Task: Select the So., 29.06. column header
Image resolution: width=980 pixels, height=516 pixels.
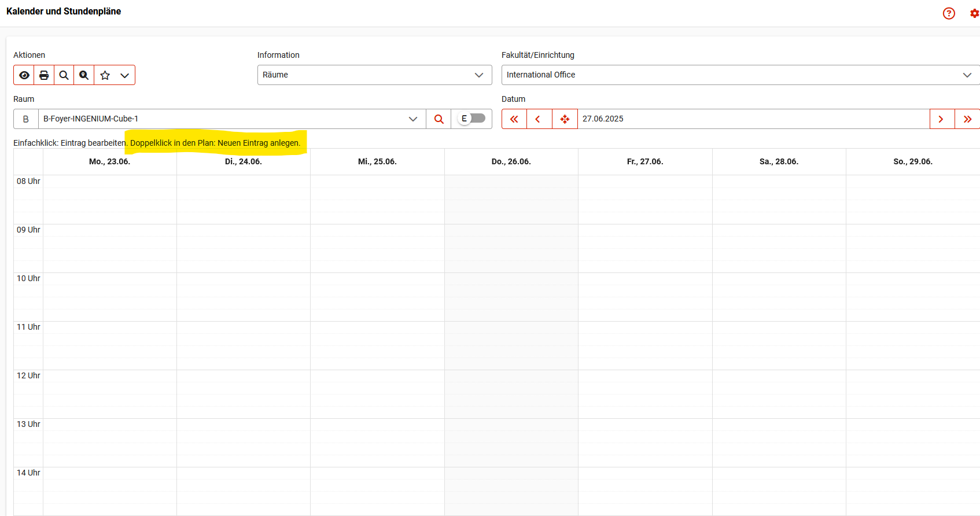Action: 913,162
